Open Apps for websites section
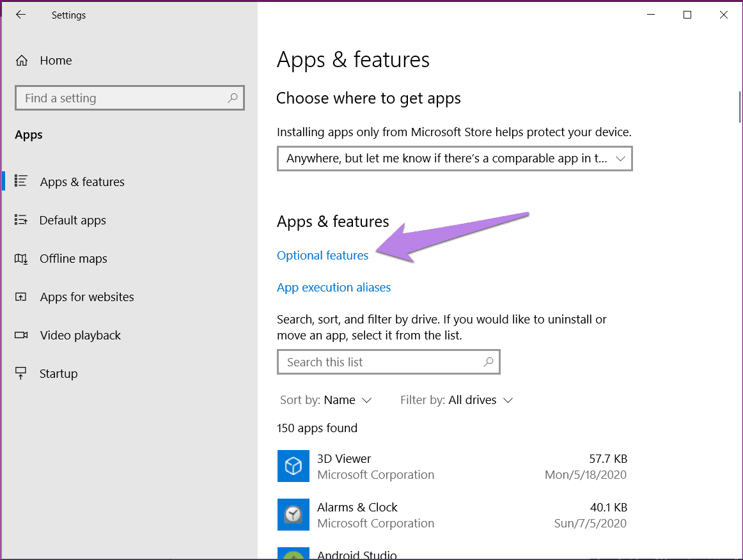743x560 pixels. (87, 297)
